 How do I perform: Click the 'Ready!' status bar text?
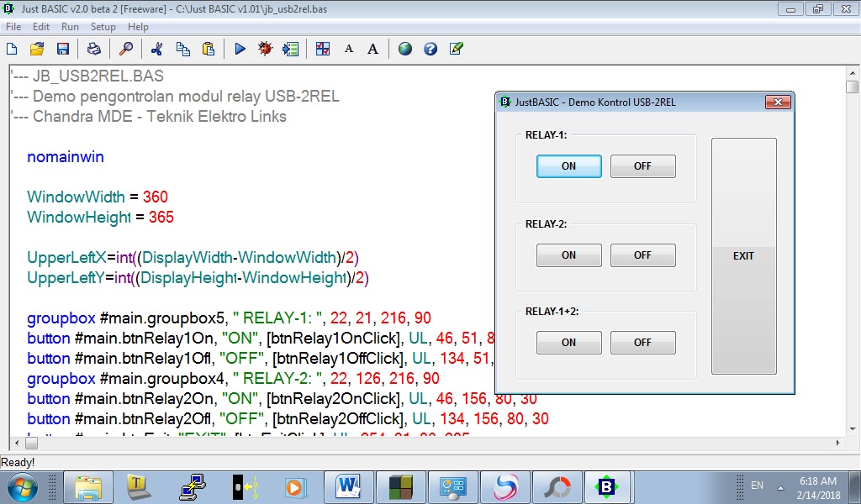(18, 462)
